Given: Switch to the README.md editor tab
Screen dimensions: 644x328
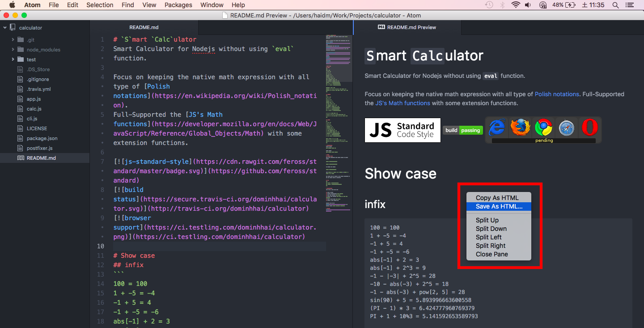Looking at the screenshot, I should (144, 27).
